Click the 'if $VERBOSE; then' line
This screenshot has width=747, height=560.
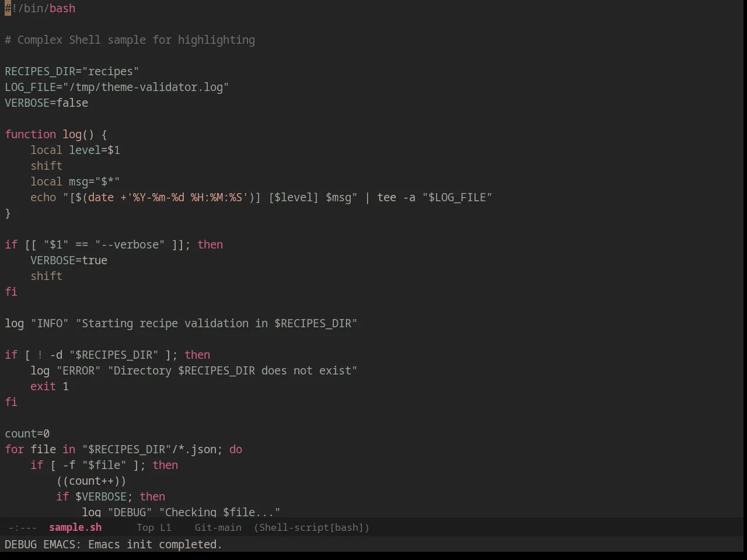[111, 496]
